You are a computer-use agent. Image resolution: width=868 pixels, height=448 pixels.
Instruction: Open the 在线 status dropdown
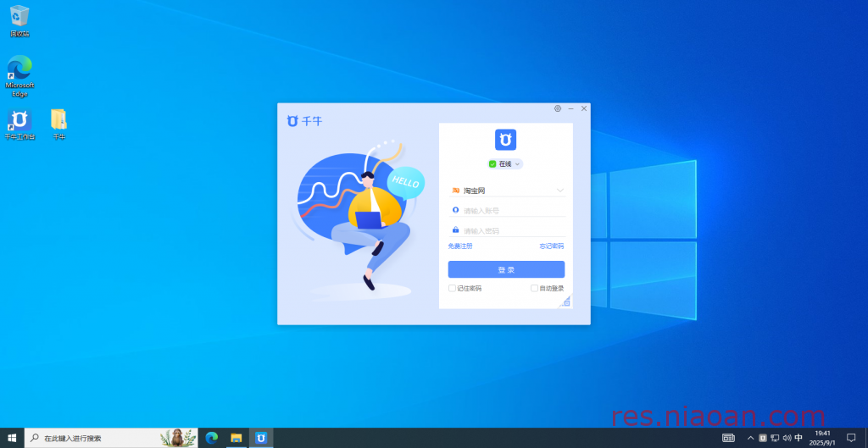tap(505, 163)
